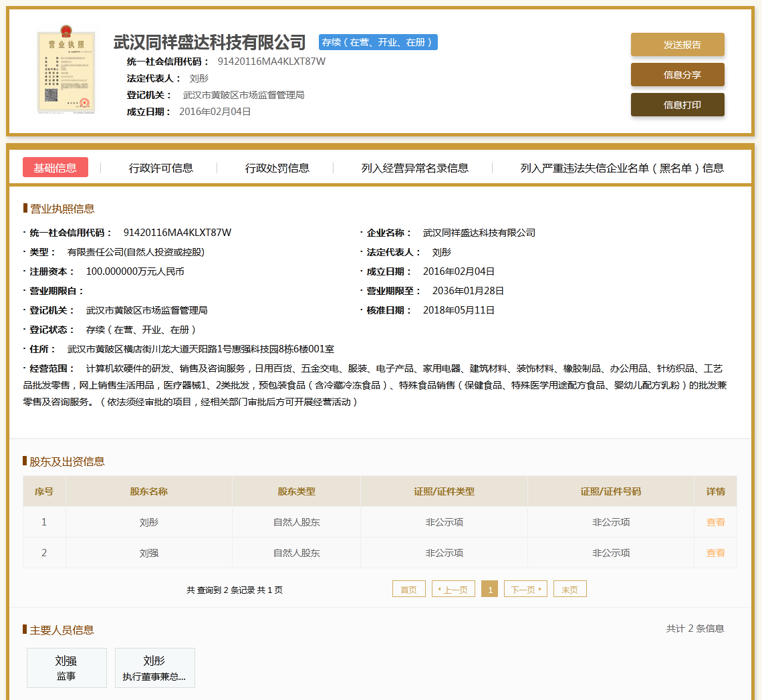Open 查看 details for shareholder 刘强
Viewport: 762px width, 700px height.
coord(715,552)
